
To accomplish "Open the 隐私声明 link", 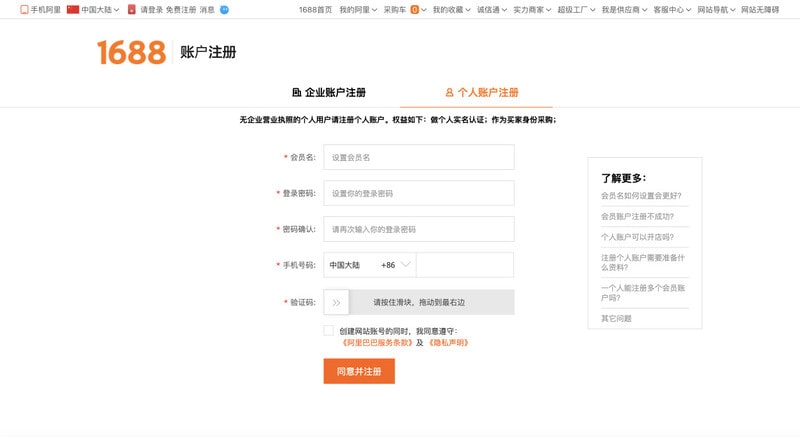I will (447, 342).
